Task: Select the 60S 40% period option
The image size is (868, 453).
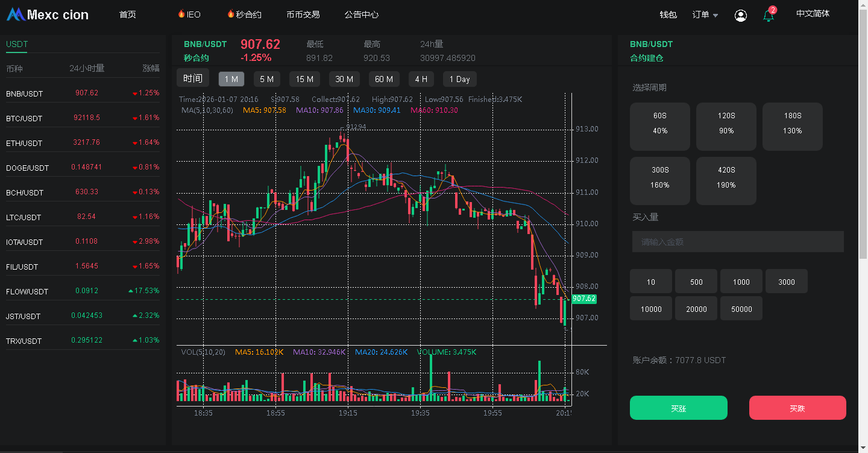Action: point(659,123)
